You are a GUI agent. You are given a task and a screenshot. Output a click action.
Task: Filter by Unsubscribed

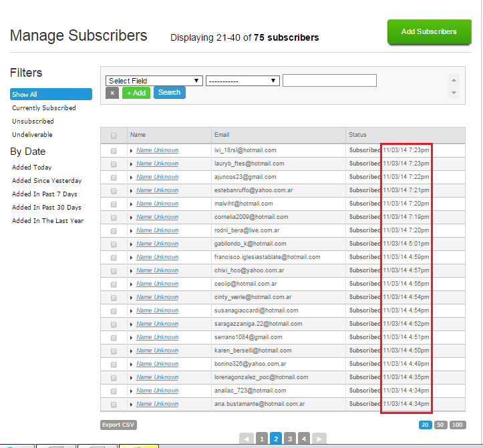click(x=33, y=121)
